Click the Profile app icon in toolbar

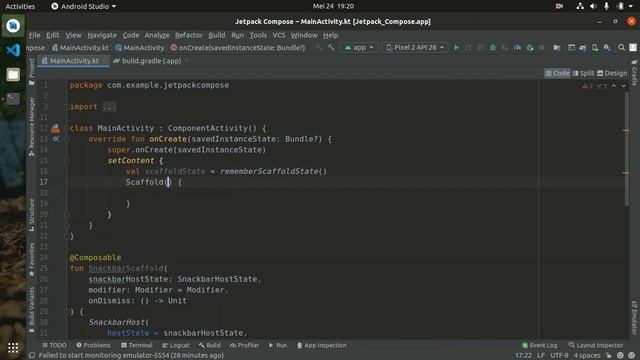click(517, 48)
